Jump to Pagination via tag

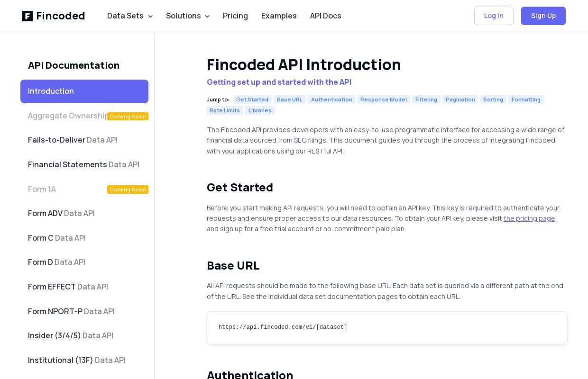point(460,99)
